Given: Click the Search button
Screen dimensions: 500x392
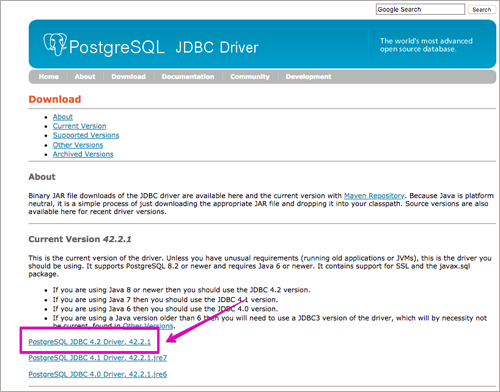Looking at the screenshot, I should (x=481, y=10).
